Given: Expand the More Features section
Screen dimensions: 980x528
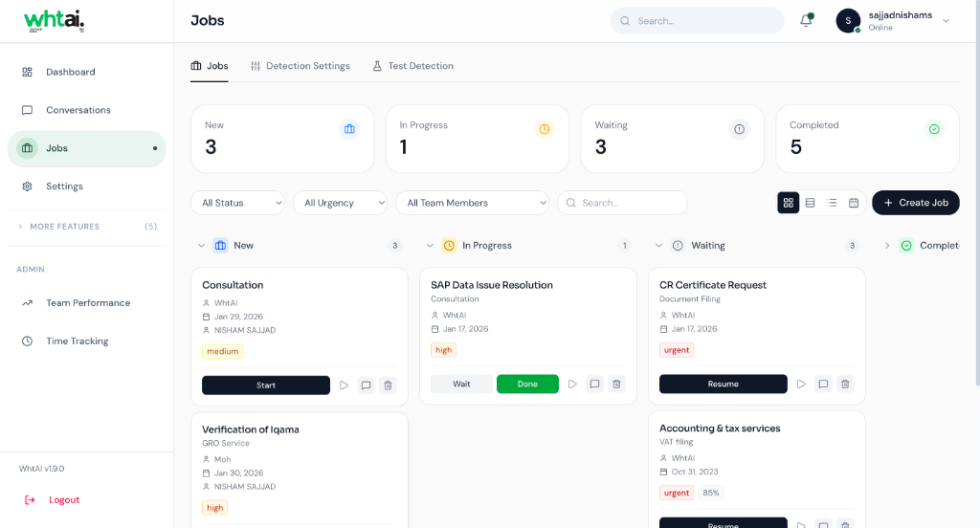Looking at the screenshot, I should tap(87, 226).
